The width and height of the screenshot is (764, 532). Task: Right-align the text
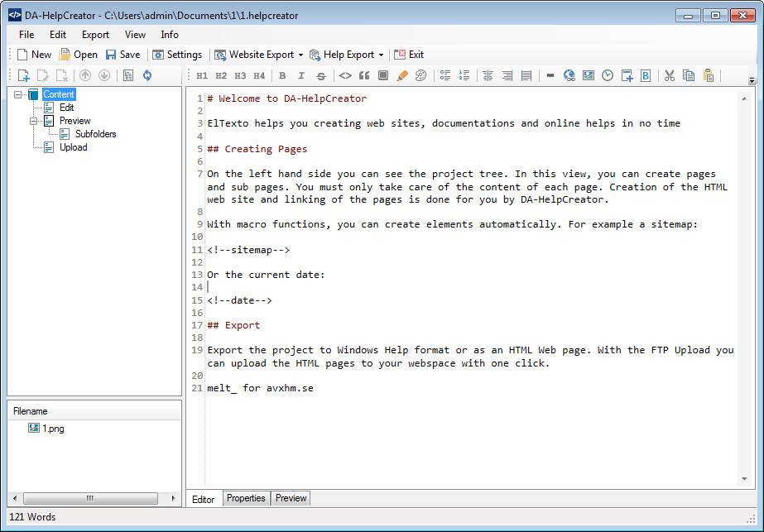tap(507, 75)
